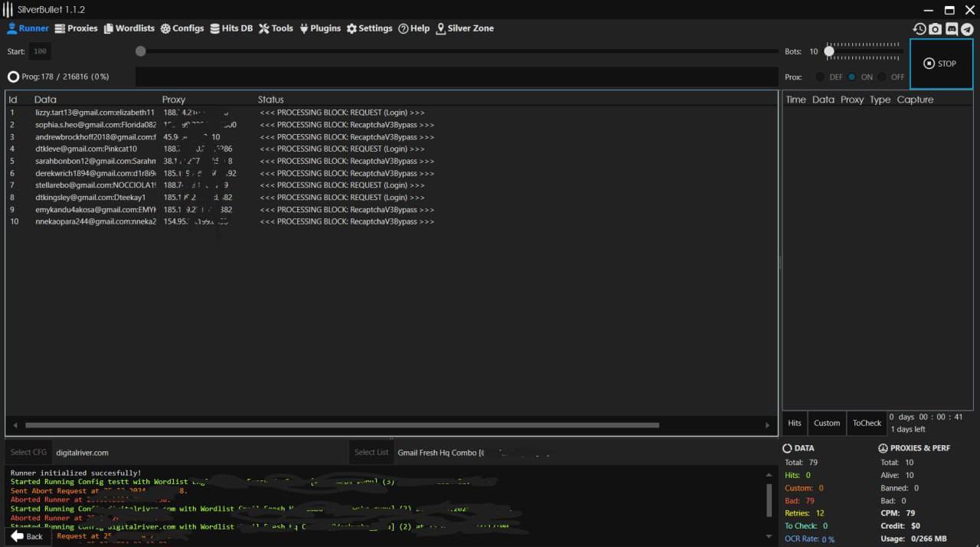Select the ON proxy mode
The height and width of the screenshot is (547, 980).
click(860, 77)
